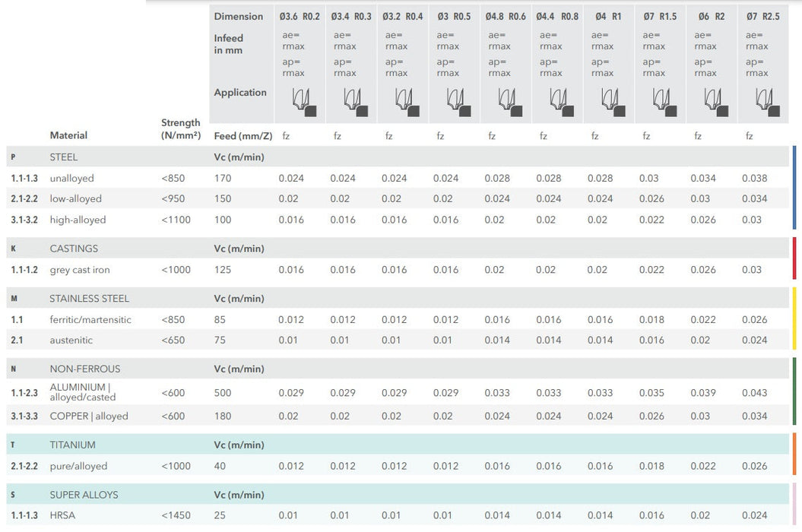Select feed value "0.039" in aluminium row
802x532 pixels.
703,393
